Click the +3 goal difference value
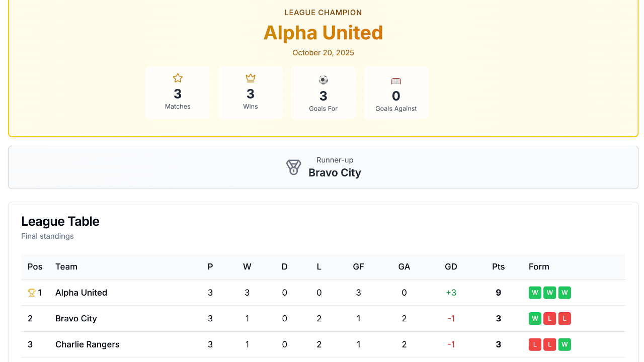Viewport: 644px width, 362px height. tap(451, 292)
